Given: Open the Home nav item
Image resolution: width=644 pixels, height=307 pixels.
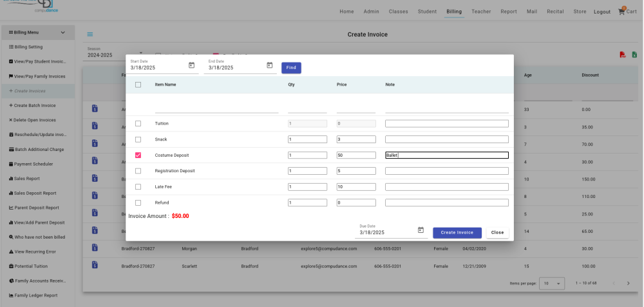Looking at the screenshot, I should pos(346,12).
